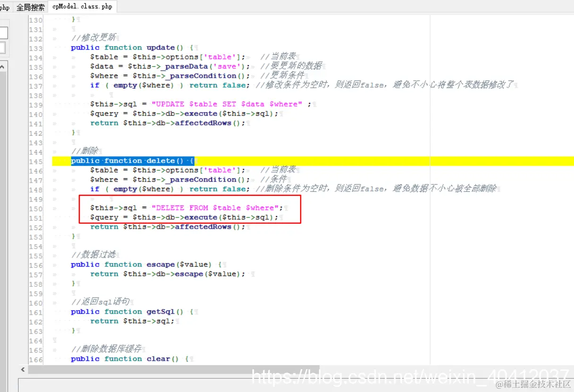Click the comment '//删除数据库缓存'

(107, 349)
